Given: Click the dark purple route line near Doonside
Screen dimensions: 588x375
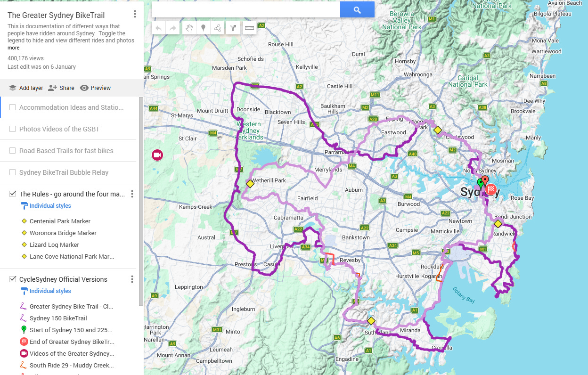Looking at the screenshot, I should point(232,106).
